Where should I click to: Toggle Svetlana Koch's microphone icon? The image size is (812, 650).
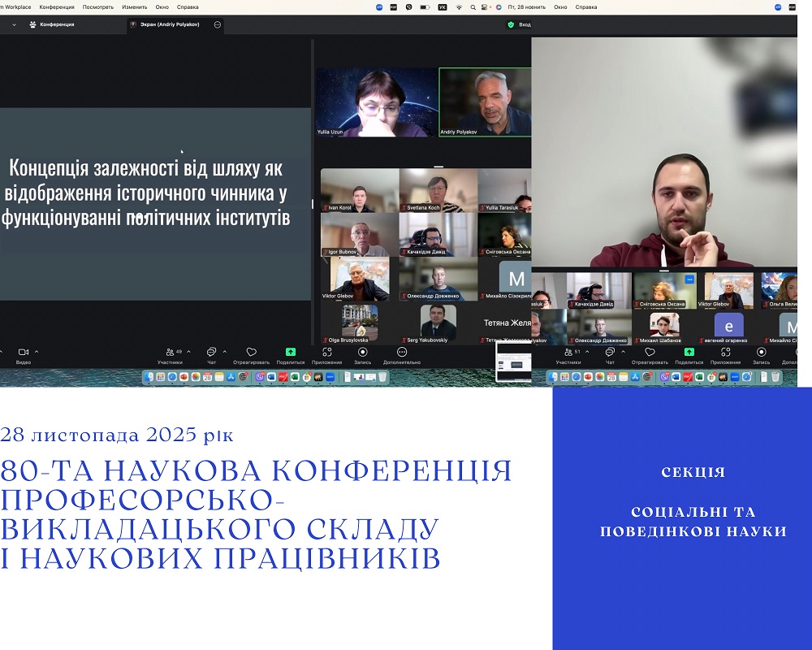[x=403, y=207]
